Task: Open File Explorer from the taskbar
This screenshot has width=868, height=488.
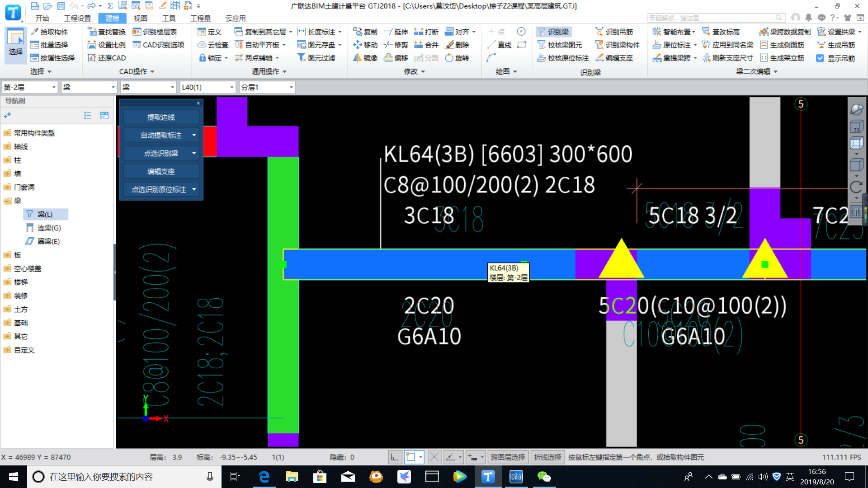Action: click(x=292, y=477)
